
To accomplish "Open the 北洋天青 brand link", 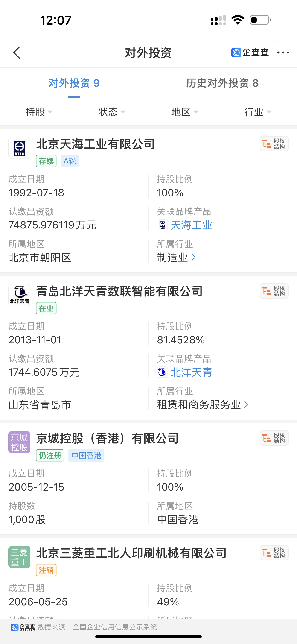I will (x=191, y=372).
